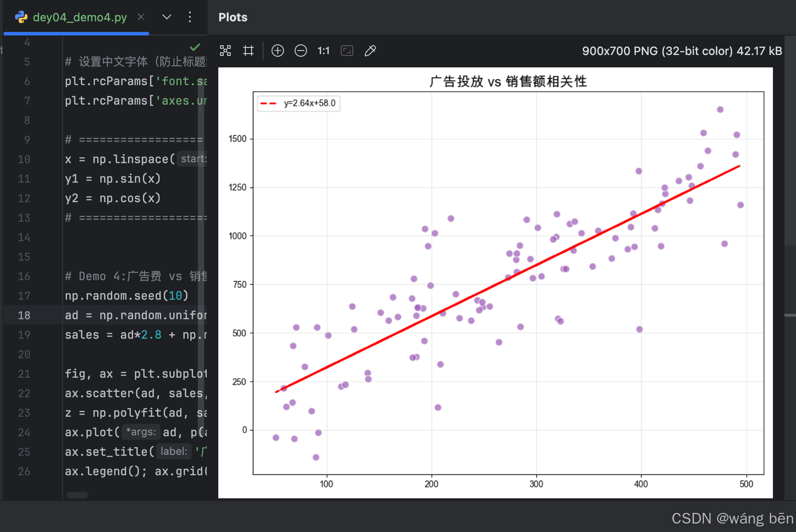Image resolution: width=796 pixels, height=532 pixels.
Task: Click the y1 = np.sin(x) line
Action: [x=113, y=179]
